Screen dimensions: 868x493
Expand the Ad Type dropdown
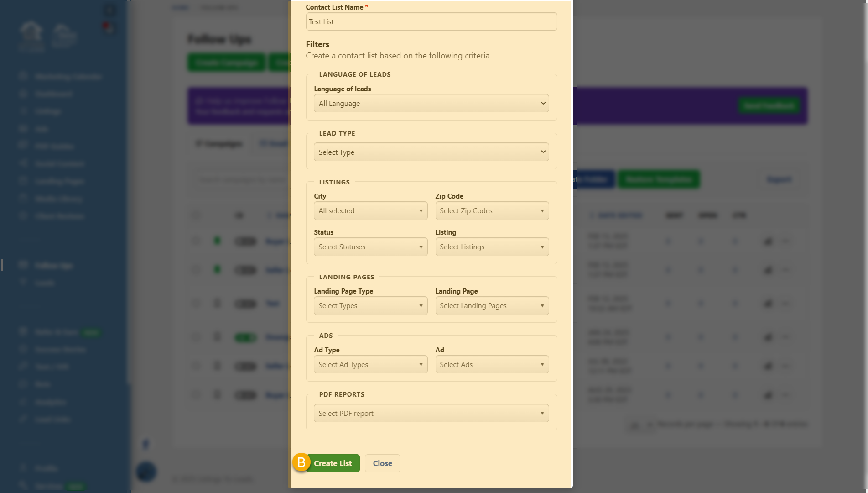click(x=370, y=364)
